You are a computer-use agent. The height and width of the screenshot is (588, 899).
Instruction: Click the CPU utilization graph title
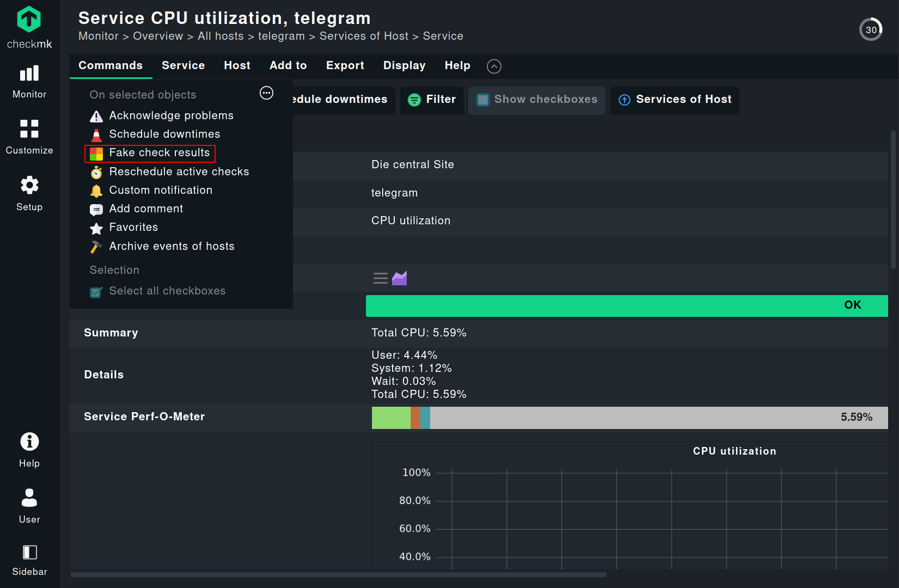(735, 452)
